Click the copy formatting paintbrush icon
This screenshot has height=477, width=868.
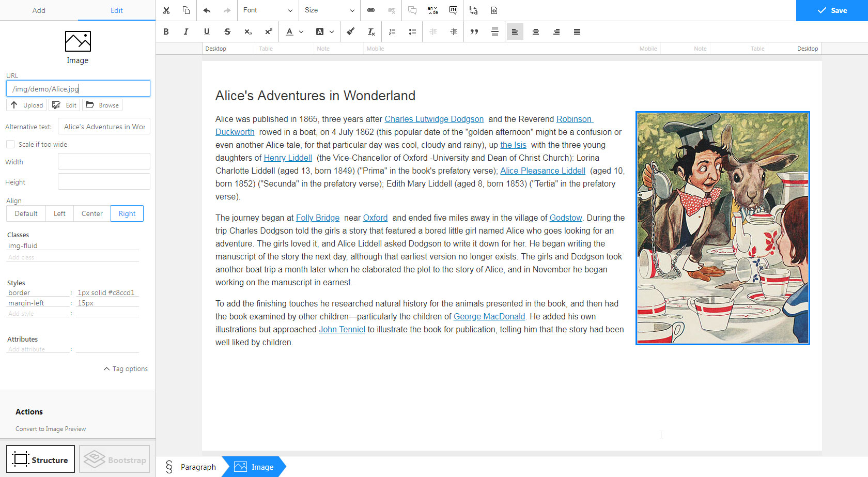(x=350, y=32)
